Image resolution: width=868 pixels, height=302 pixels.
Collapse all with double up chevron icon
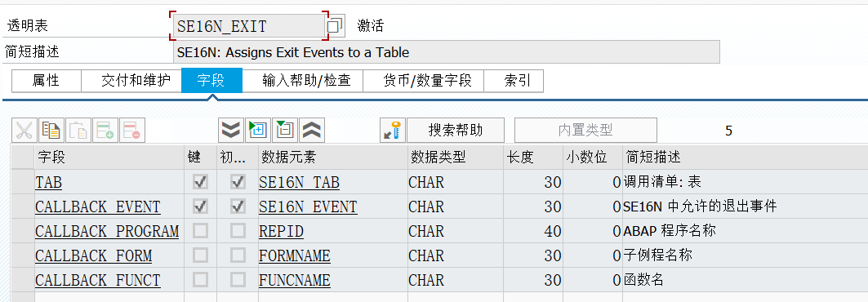312,131
